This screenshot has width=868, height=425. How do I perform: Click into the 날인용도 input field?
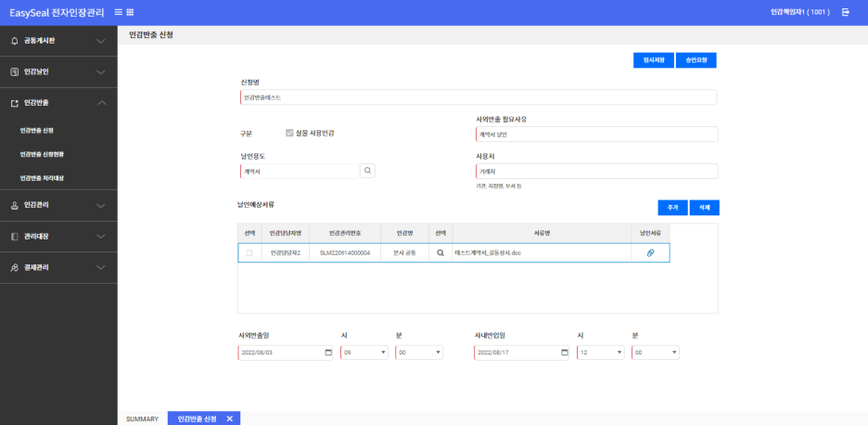click(300, 172)
